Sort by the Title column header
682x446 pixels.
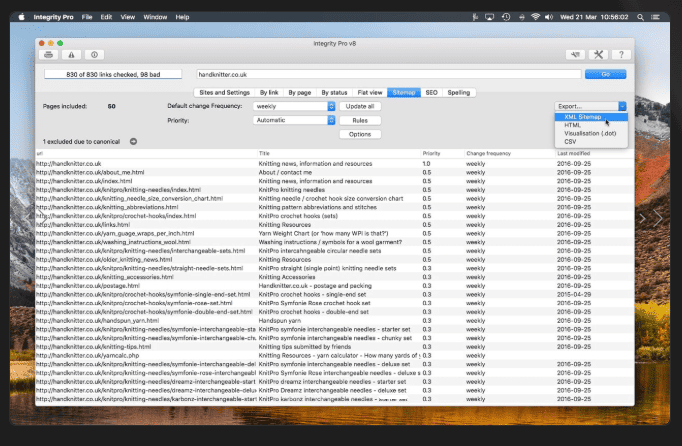(x=339, y=154)
